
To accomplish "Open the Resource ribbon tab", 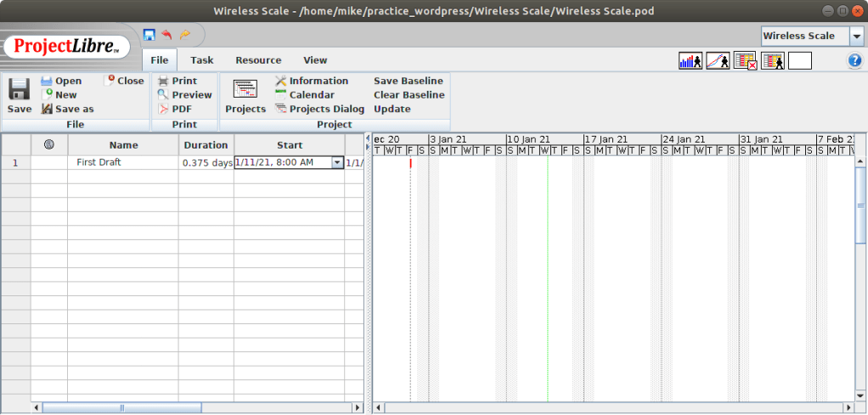I will click(258, 60).
